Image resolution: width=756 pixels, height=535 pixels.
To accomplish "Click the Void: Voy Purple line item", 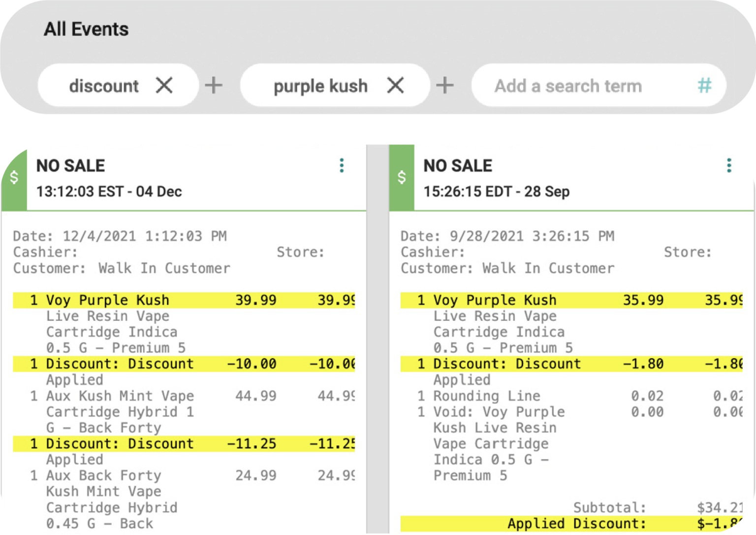I will 499,412.
